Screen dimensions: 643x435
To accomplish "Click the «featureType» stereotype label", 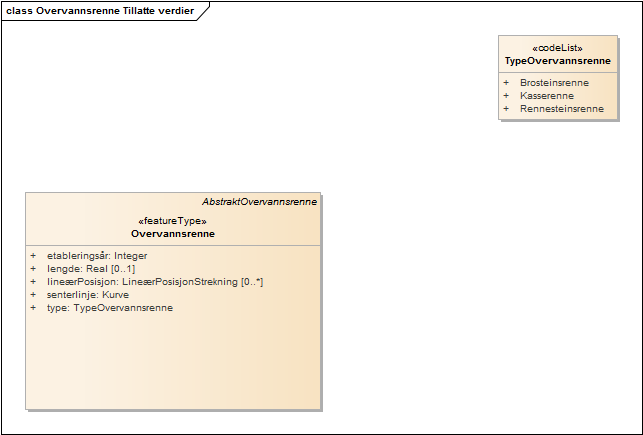I will (x=172, y=221).
